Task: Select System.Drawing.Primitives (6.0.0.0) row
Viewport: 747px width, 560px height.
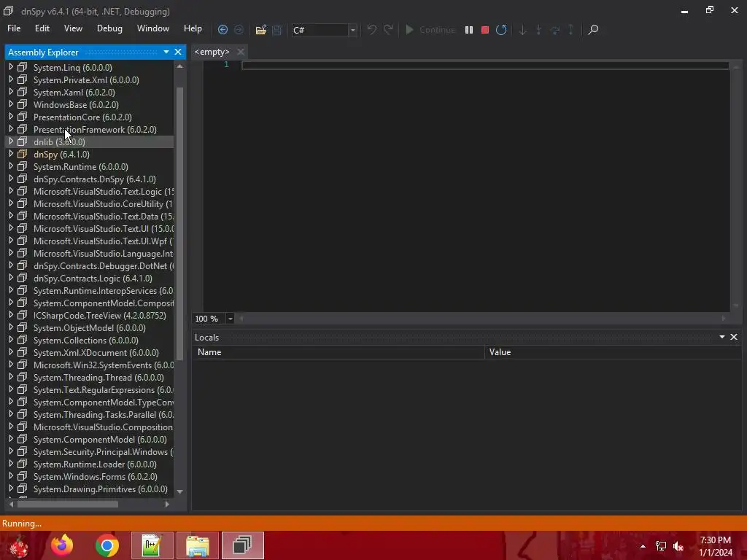Action: tap(90, 489)
